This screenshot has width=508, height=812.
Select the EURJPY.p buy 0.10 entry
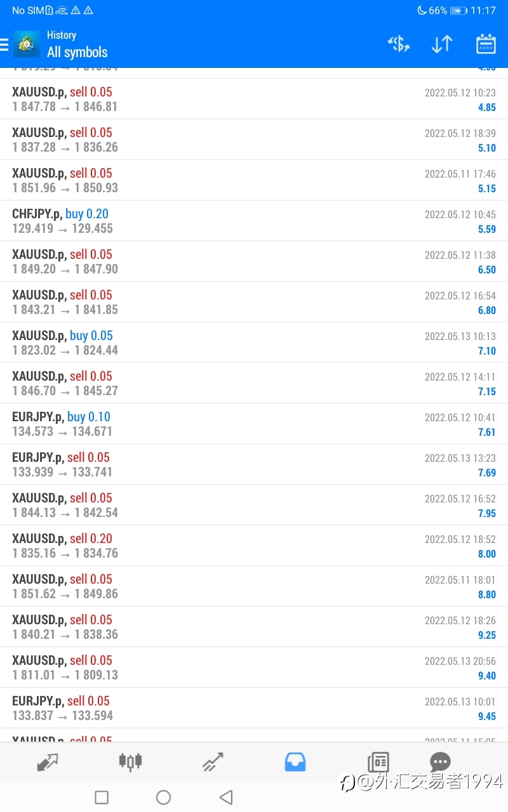point(254,424)
